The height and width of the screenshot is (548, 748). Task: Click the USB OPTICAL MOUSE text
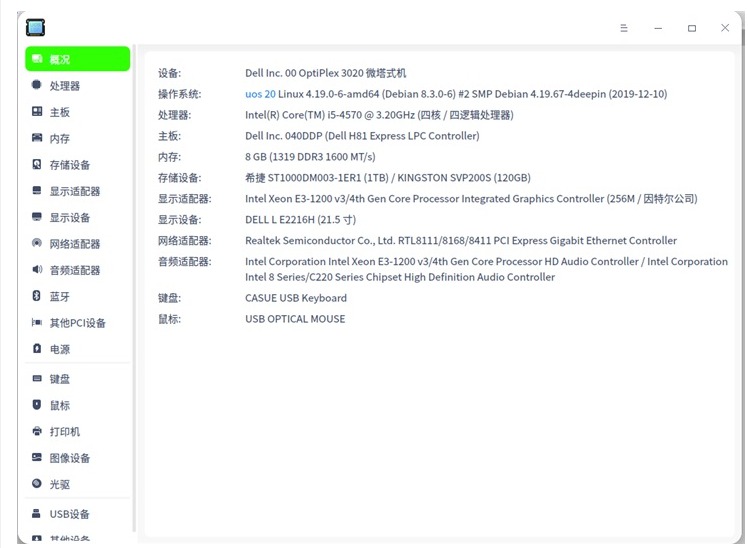pyautogui.click(x=295, y=319)
